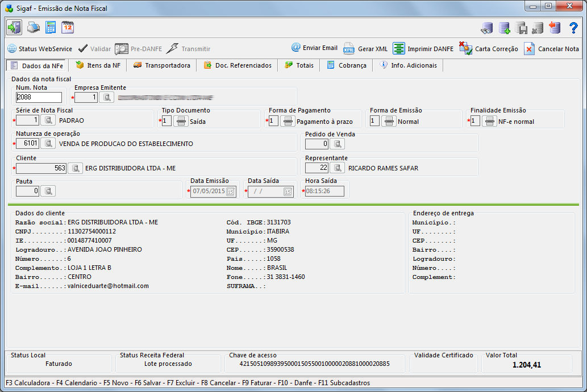Switch to Itens da NF tab
This screenshot has height=392, width=587.
[98, 65]
